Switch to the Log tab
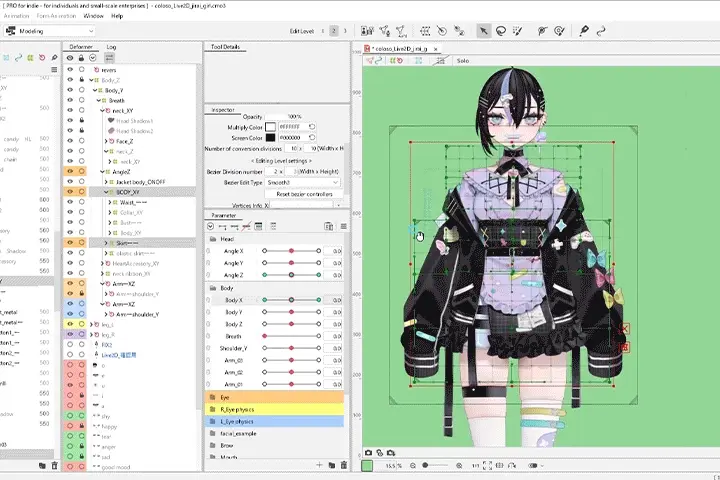The image size is (720, 480). (111, 47)
